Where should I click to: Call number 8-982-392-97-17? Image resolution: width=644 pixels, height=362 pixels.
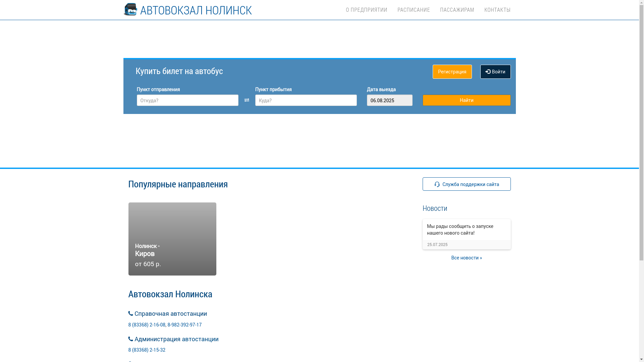[x=184, y=324]
